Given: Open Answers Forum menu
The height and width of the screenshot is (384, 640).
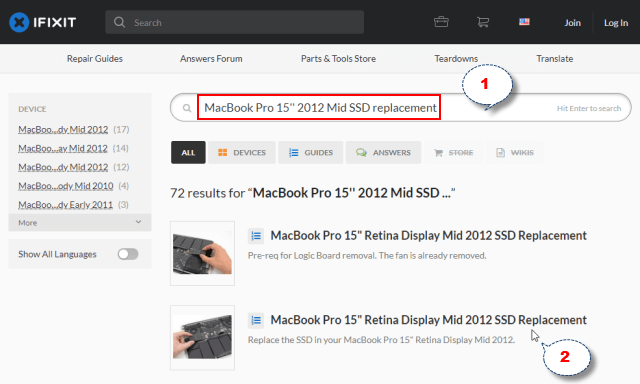Looking at the screenshot, I should click(211, 58).
